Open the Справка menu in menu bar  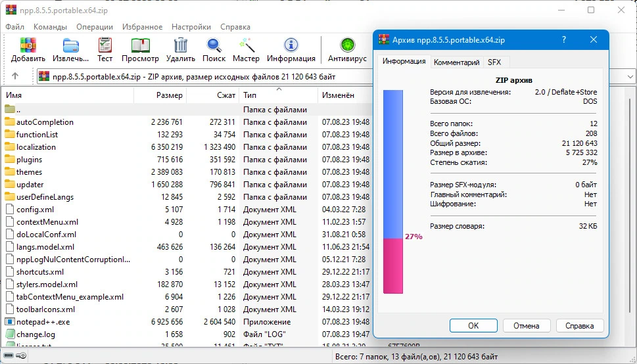235,27
